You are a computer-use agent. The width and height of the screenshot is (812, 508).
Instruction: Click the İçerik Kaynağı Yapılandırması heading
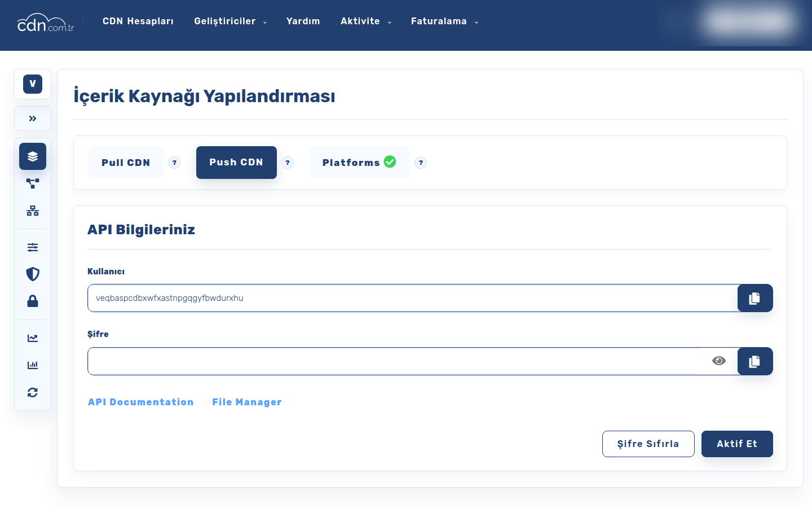pos(204,96)
